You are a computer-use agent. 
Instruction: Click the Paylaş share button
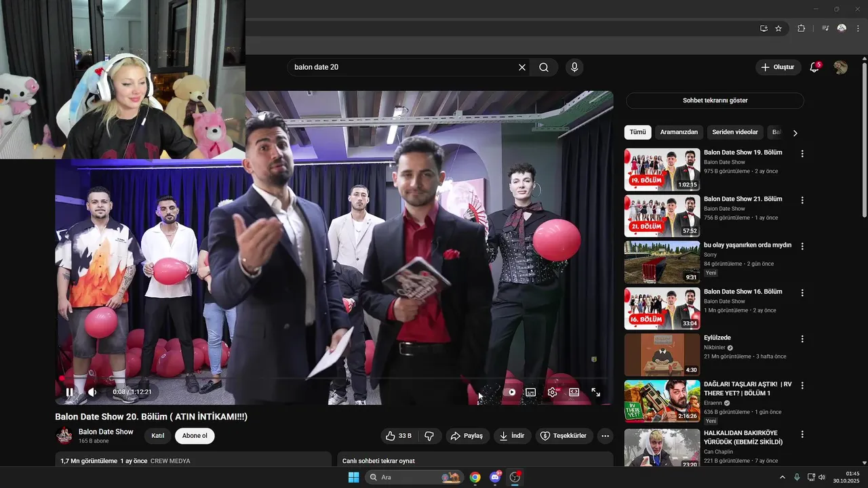pyautogui.click(x=467, y=436)
